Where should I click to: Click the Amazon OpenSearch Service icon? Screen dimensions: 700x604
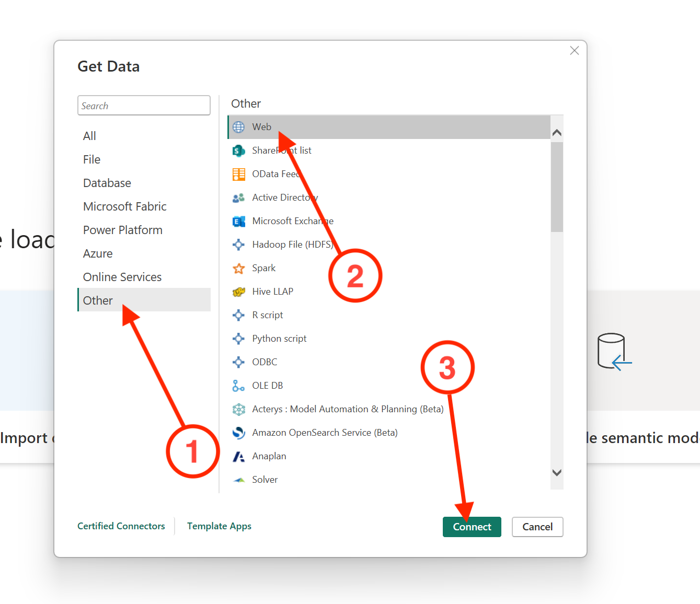(238, 433)
